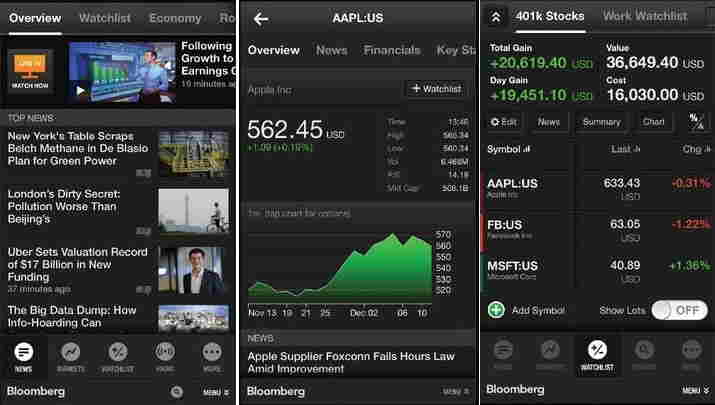The image size is (715, 405).
Task: Open the MSFT:US row in watchlist
Action: point(597,271)
